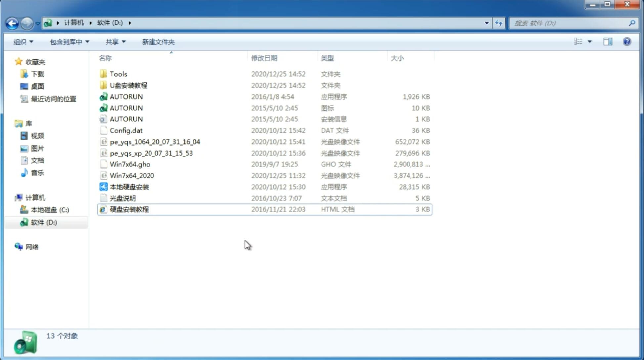Open Win7x64_2020 disc image file

(132, 175)
